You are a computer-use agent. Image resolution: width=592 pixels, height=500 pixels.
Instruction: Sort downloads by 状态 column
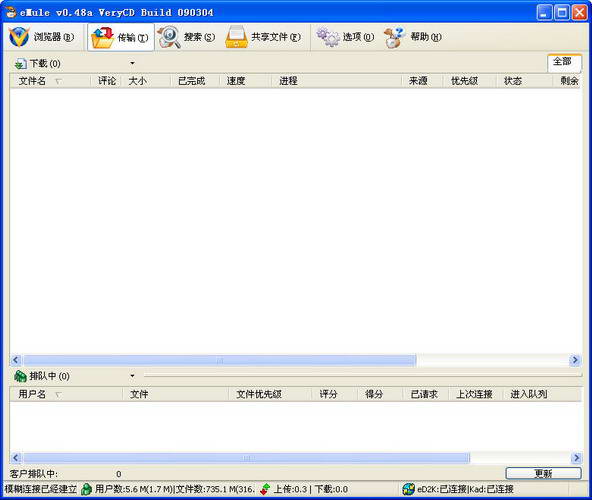click(x=524, y=81)
